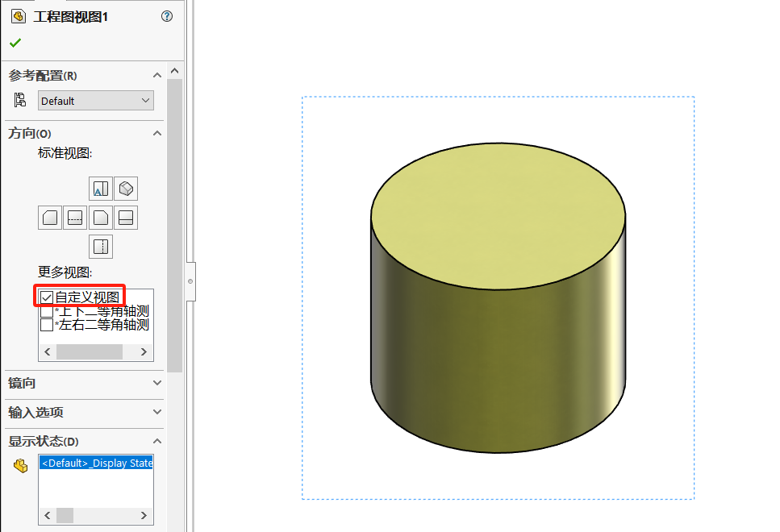
Task: Click the green checkmark to confirm
Action: pyautogui.click(x=15, y=43)
